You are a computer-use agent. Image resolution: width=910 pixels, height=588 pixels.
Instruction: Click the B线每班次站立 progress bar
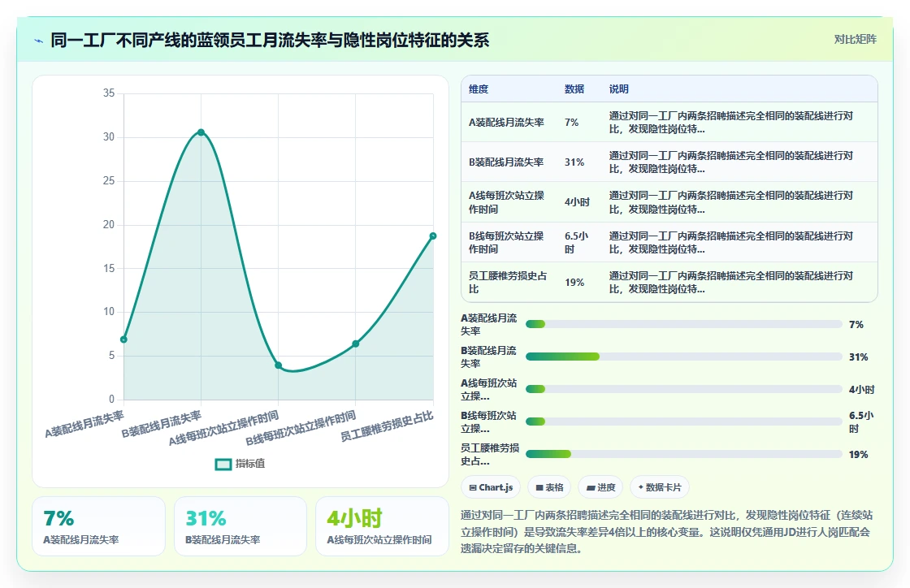683,422
